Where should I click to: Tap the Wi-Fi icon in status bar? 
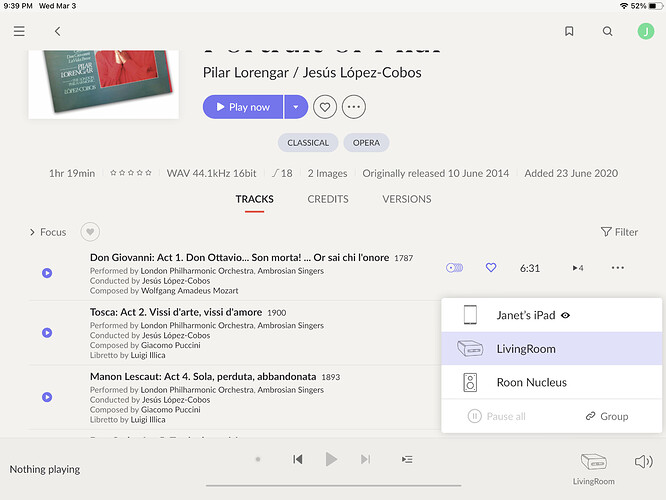pyautogui.click(x=624, y=6)
